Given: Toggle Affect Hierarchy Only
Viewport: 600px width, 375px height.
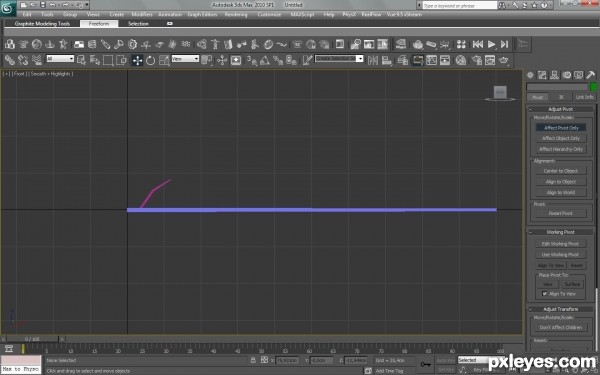Looking at the screenshot, I should (x=561, y=149).
